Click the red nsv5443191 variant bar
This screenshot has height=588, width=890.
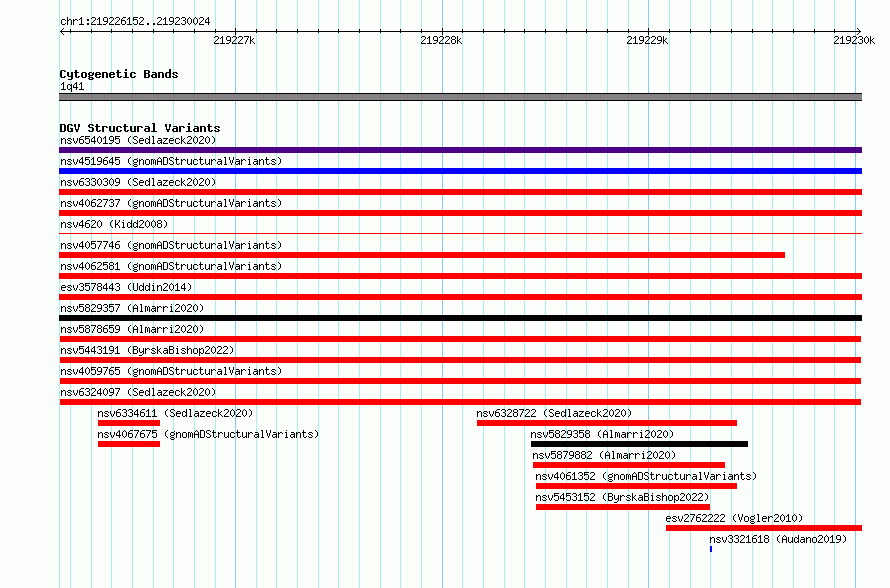(x=460, y=360)
